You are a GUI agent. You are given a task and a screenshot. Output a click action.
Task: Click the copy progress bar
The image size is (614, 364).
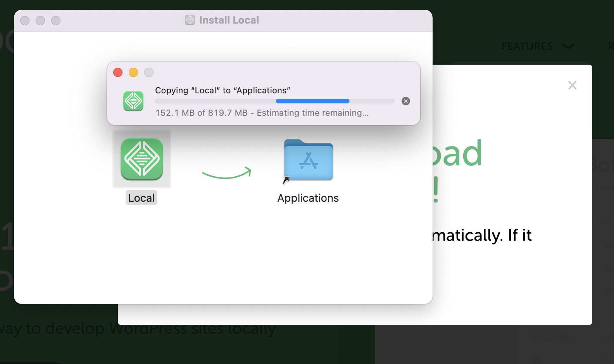(274, 101)
